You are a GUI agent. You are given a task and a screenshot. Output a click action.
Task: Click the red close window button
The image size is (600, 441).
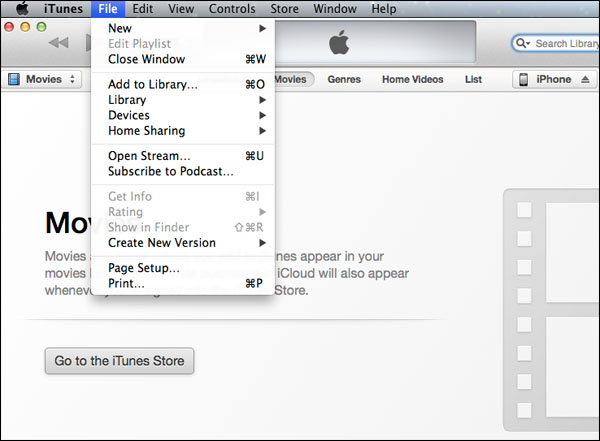click(9, 27)
